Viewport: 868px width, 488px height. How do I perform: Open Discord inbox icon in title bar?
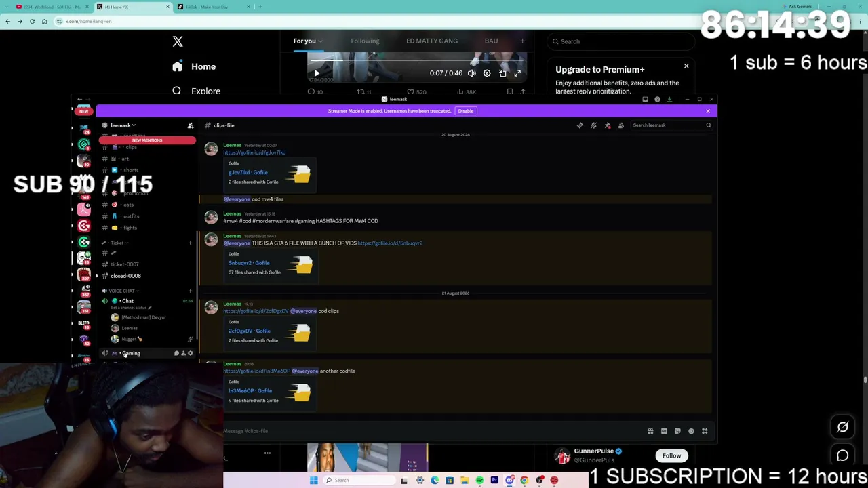645,100
